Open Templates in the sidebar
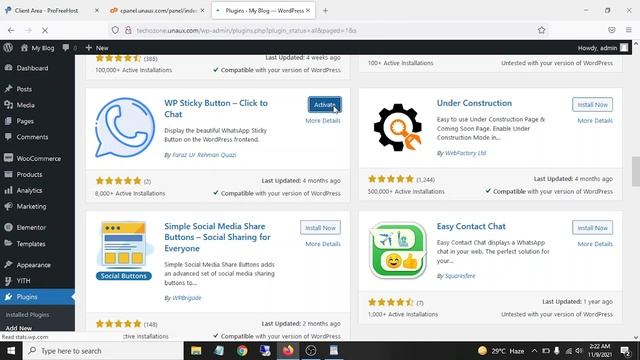640x360 pixels. tap(31, 244)
